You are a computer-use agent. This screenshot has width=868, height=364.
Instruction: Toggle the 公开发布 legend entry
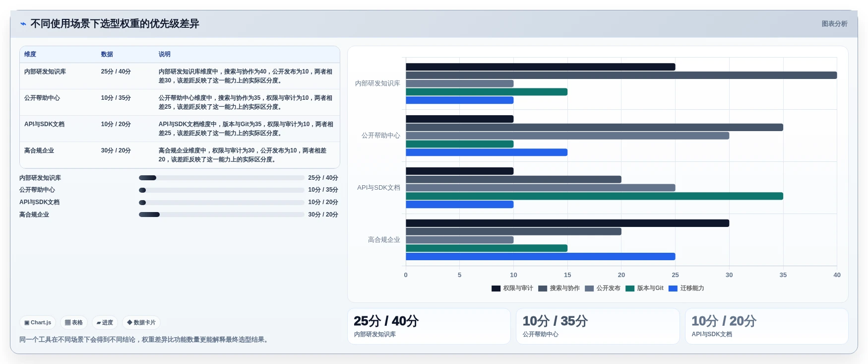pos(603,288)
